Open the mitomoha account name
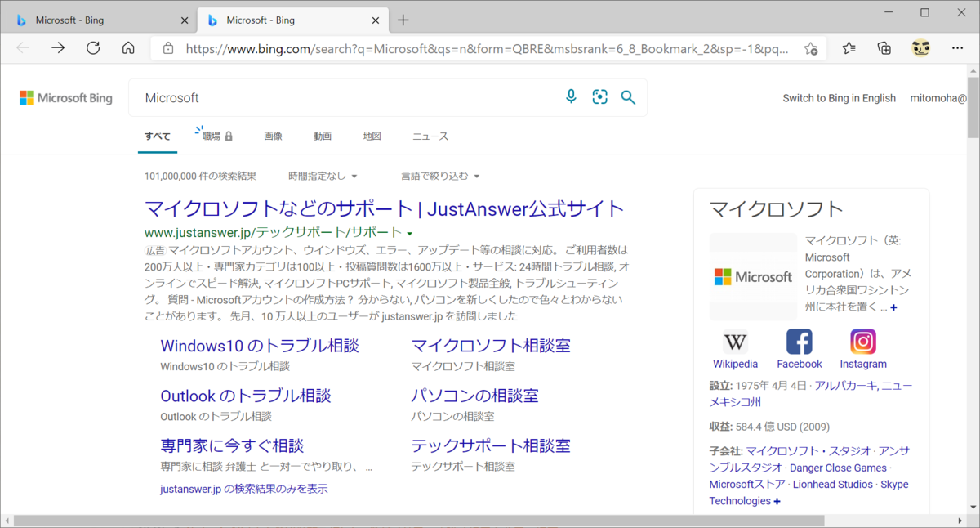 point(937,98)
